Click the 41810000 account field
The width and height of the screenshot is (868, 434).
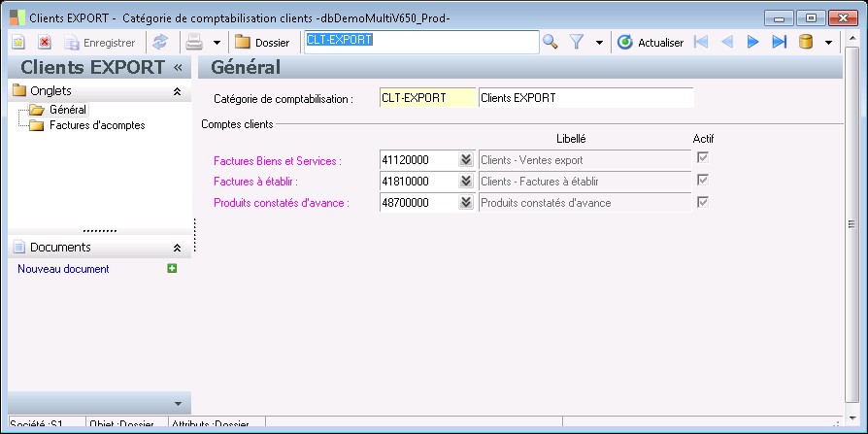point(418,181)
